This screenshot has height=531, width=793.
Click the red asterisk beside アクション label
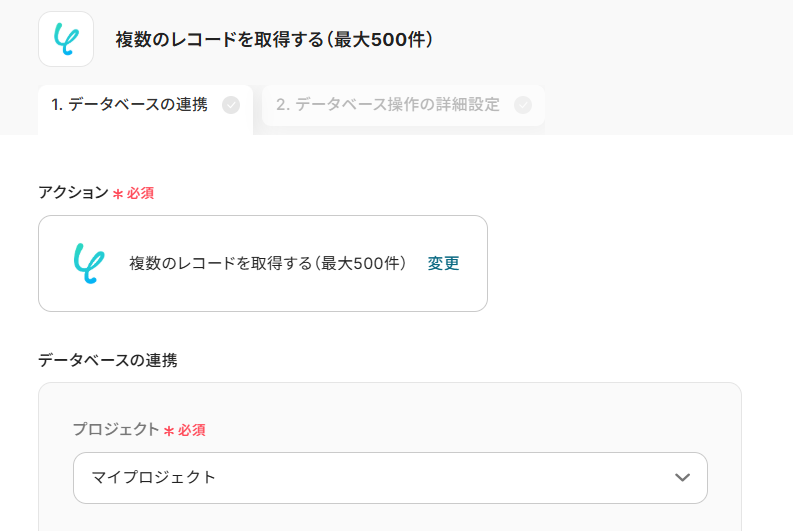click(x=117, y=194)
